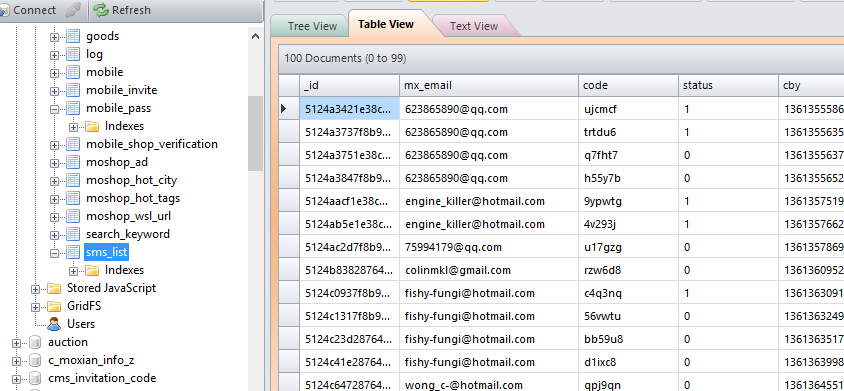Select the Users tree item
The image size is (844, 391).
(81, 324)
